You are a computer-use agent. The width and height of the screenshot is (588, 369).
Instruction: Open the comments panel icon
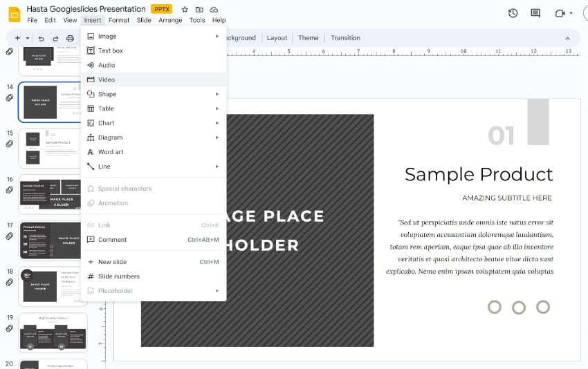tap(535, 13)
